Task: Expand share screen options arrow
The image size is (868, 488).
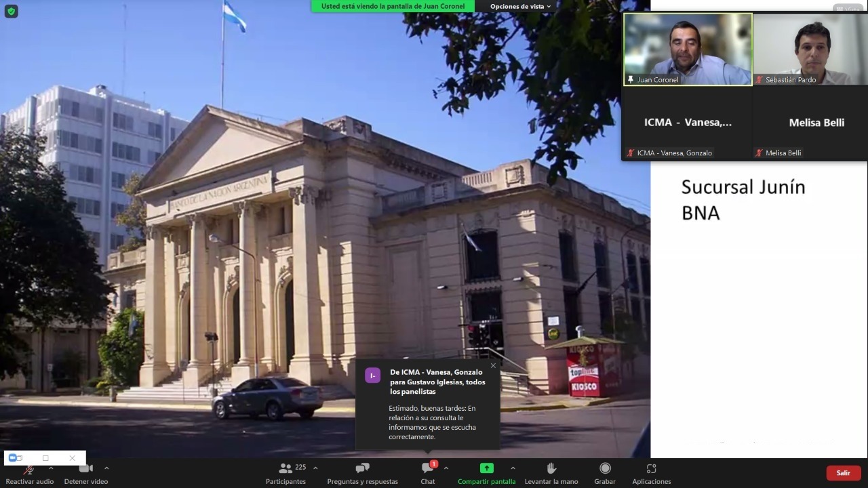Action: pos(513,468)
